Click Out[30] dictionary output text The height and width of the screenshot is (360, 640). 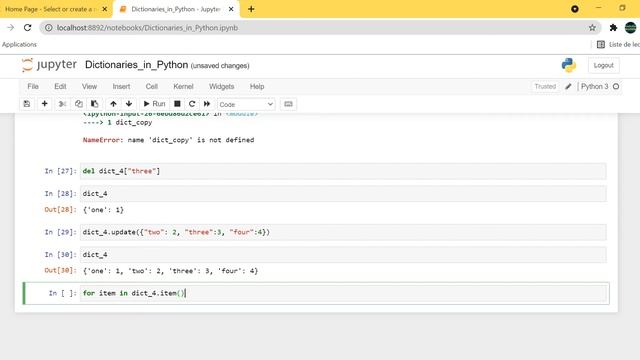pos(170,271)
